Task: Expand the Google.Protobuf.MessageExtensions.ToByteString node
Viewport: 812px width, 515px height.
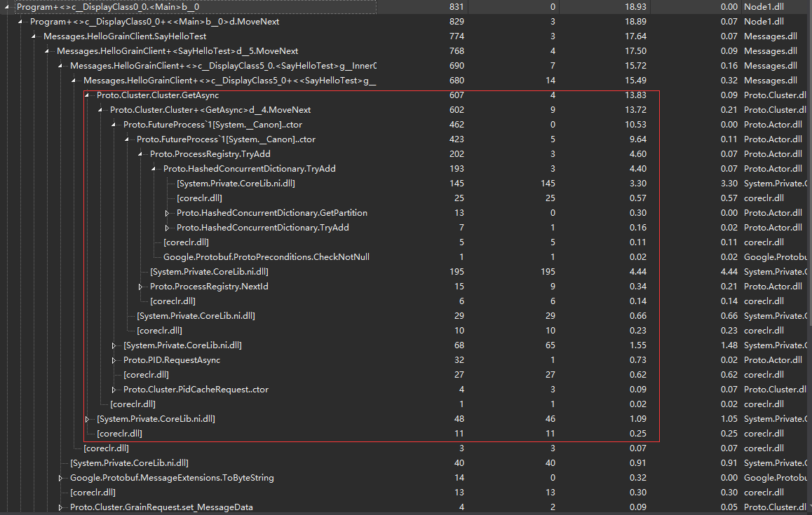Action: (x=60, y=477)
